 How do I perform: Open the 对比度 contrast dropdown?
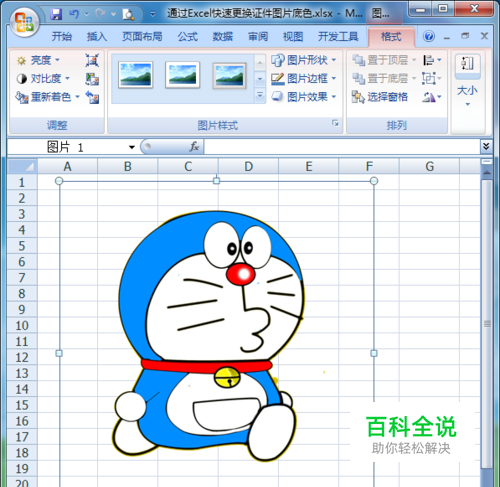tap(43, 79)
